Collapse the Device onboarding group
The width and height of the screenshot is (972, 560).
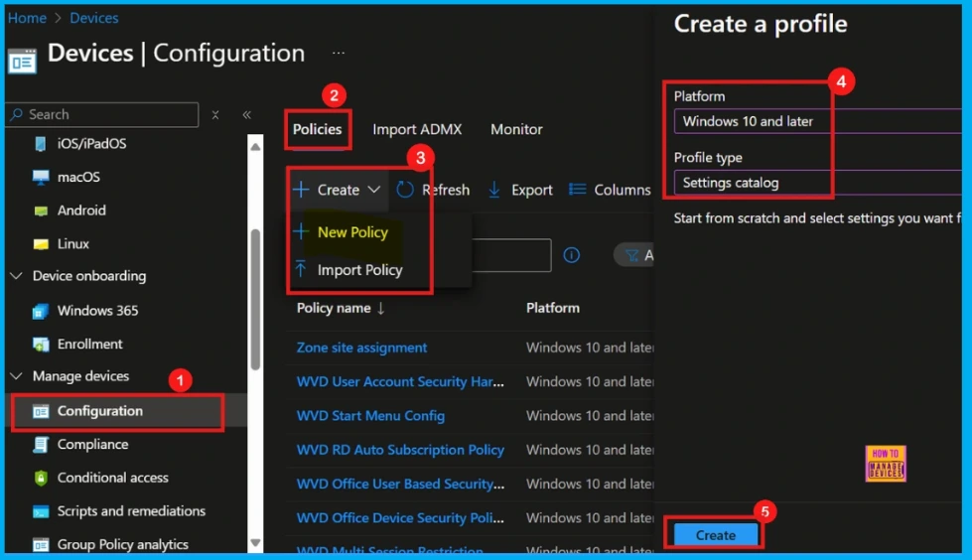17,276
